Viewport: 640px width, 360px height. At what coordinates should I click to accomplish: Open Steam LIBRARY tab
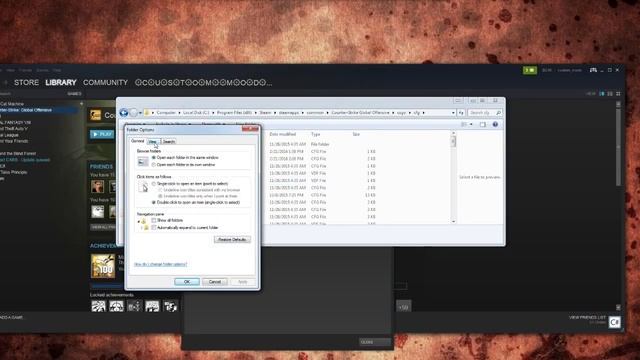coord(61,82)
